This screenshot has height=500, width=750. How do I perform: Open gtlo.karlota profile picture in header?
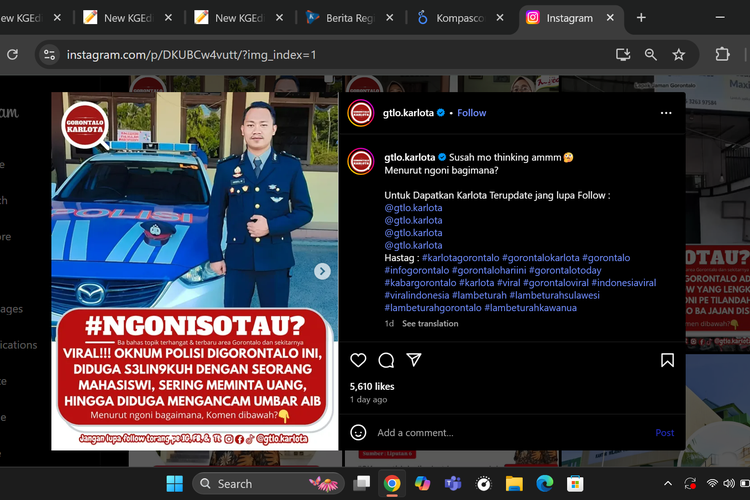[x=361, y=113]
